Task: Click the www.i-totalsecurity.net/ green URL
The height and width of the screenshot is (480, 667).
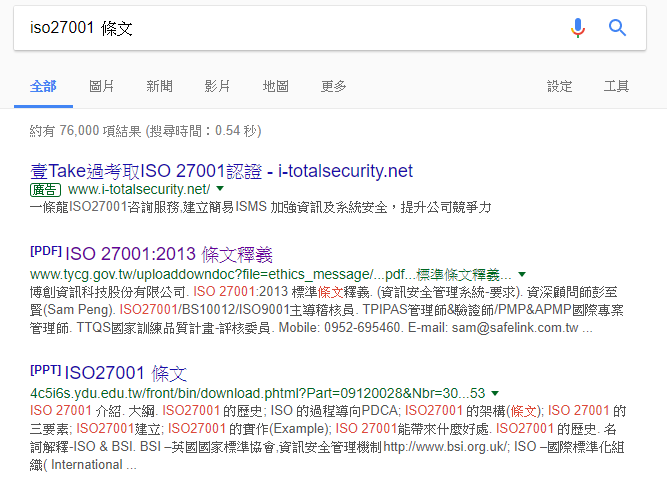Action: [139, 189]
